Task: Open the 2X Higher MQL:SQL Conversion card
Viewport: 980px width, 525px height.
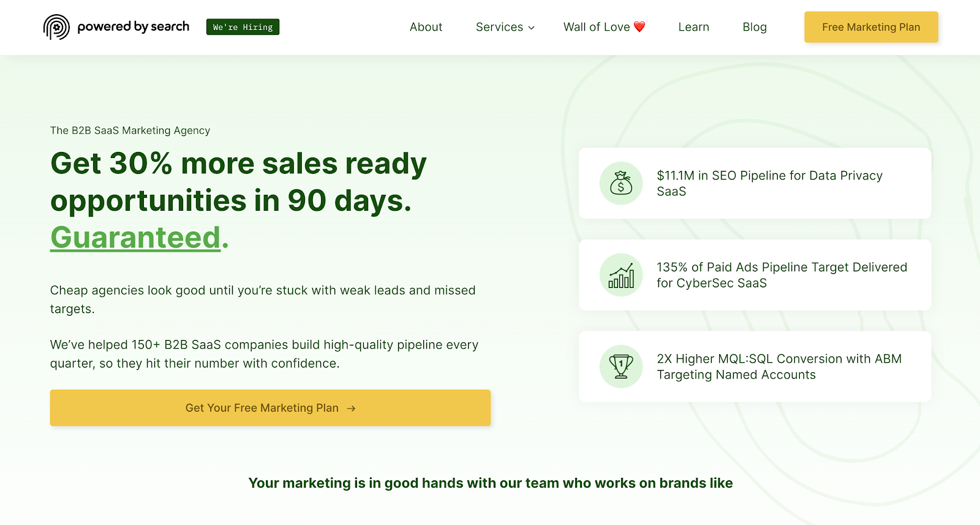Action: pos(755,366)
